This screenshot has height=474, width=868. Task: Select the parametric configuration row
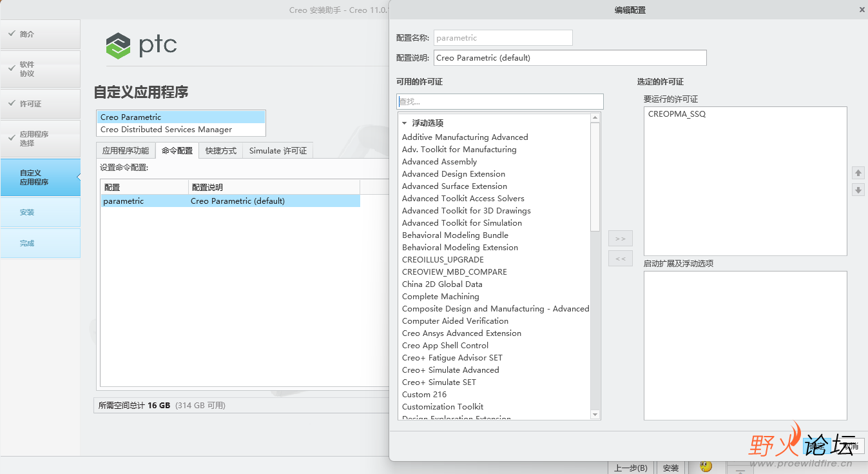pyautogui.click(x=230, y=201)
